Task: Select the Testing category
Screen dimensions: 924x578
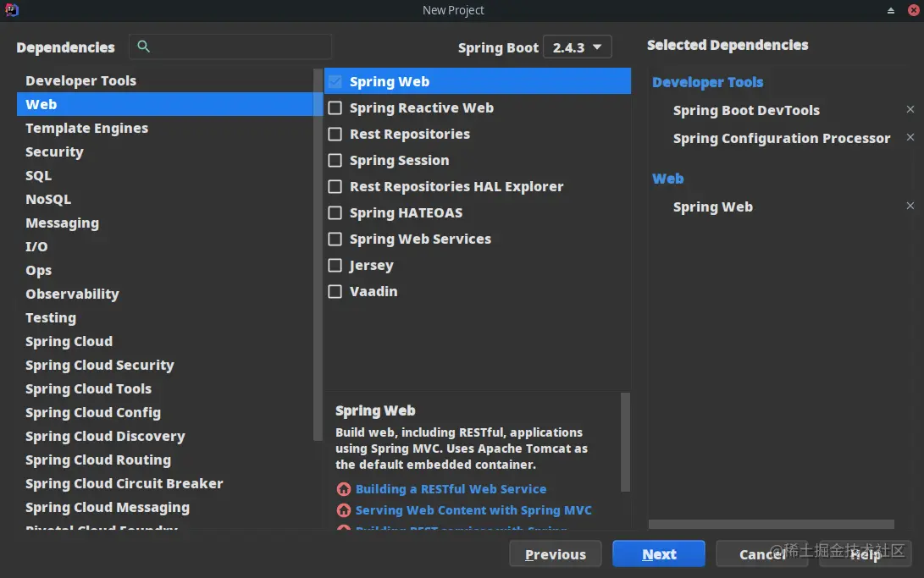Action: pos(165,317)
